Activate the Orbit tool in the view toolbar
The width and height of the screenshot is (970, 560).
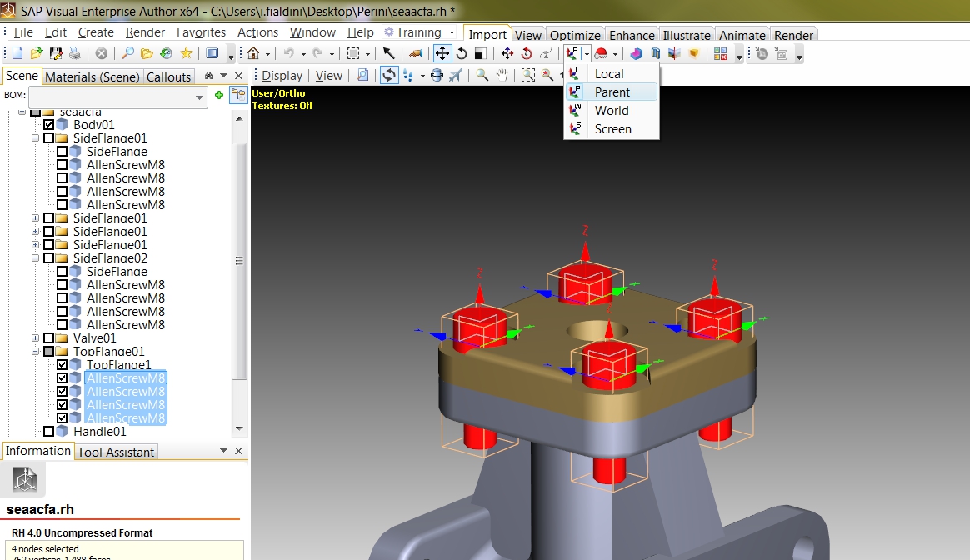click(389, 76)
